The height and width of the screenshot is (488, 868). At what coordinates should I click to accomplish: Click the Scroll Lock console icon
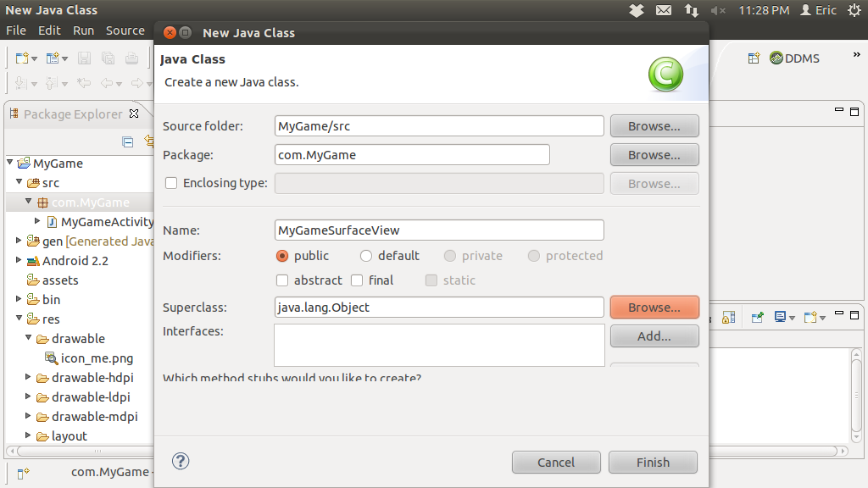(728, 317)
